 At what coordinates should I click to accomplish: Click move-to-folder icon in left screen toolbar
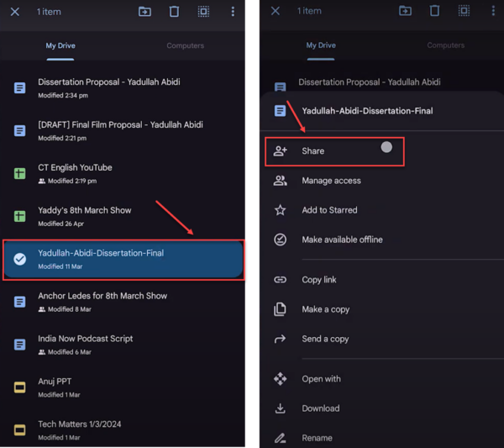[x=144, y=12]
